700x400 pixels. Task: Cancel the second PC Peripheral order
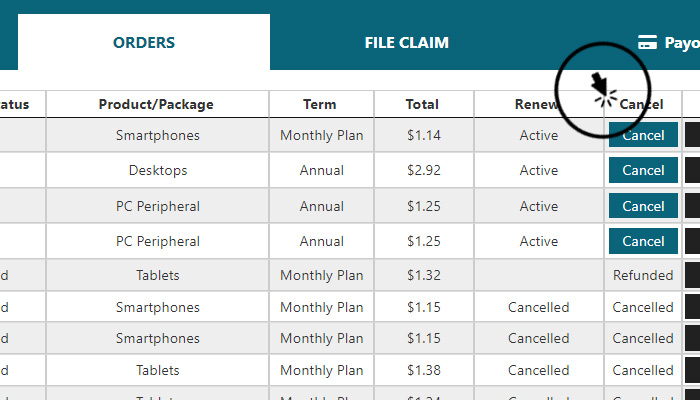643,241
